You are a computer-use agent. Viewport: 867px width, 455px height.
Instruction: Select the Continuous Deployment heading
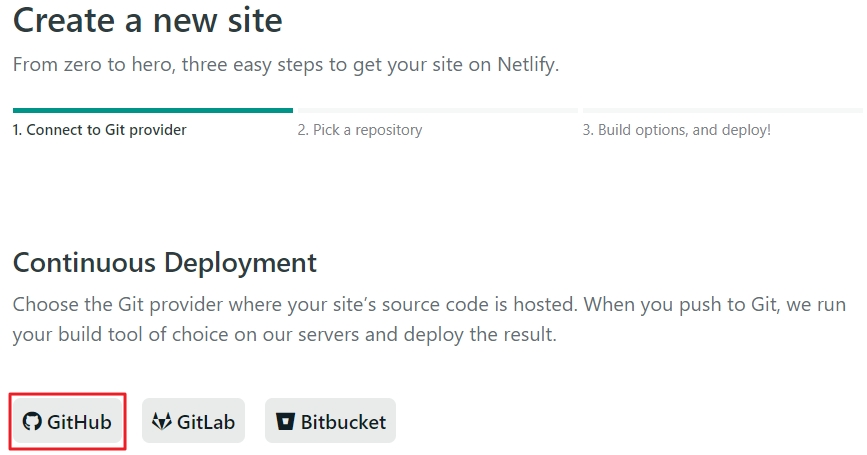[x=165, y=263]
